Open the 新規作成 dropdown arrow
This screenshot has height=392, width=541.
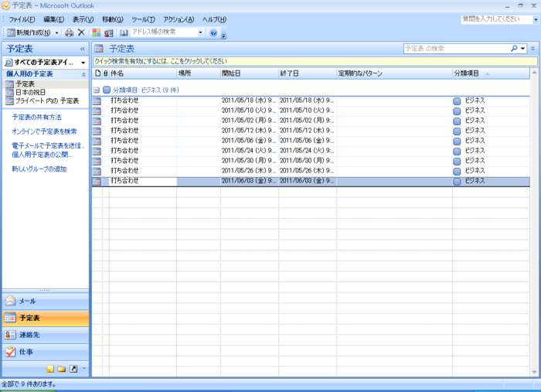pyautogui.click(x=56, y=32)
